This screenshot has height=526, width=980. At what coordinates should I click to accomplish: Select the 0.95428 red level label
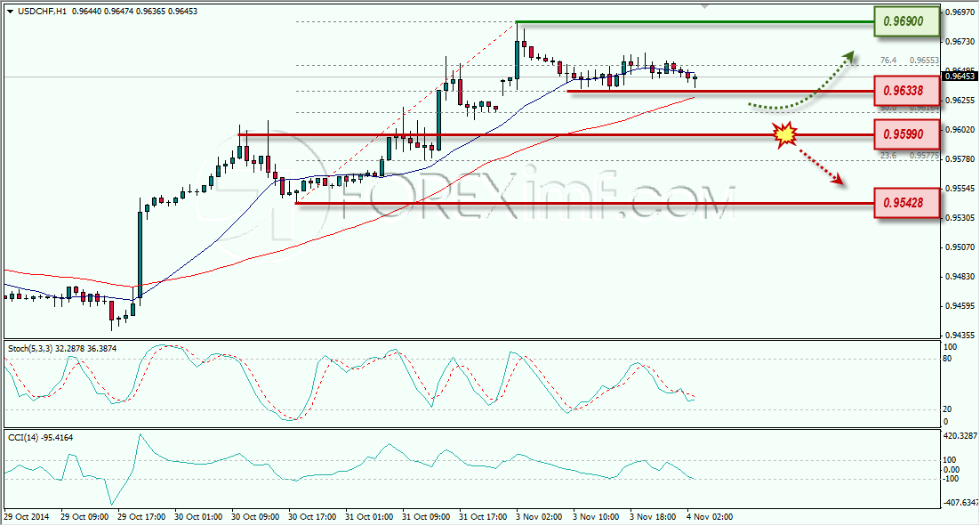[x=907, y=203]
